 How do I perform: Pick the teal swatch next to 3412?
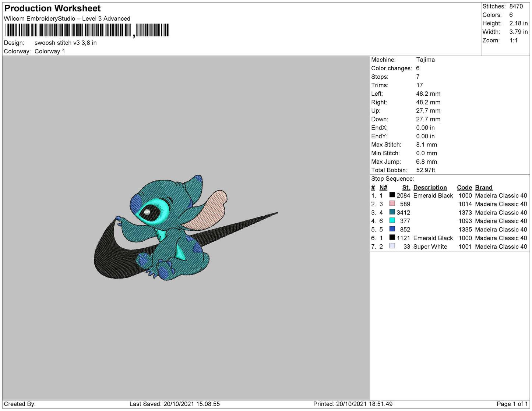[392, 212]
